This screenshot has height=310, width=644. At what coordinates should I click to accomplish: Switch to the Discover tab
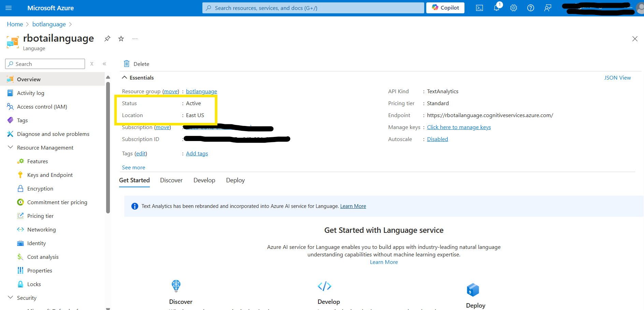(171, 180)
